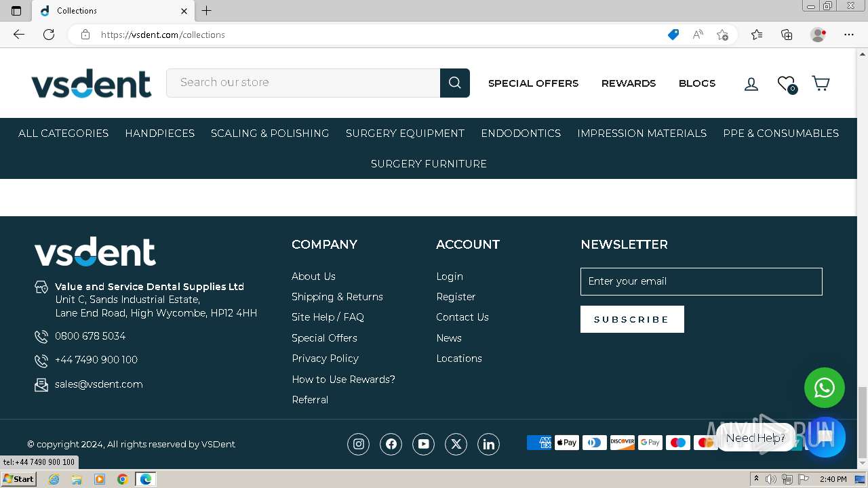The height and width of the screenshot is (488, 868).
Task: Open browser Collections icon
Action: point(787,35)
